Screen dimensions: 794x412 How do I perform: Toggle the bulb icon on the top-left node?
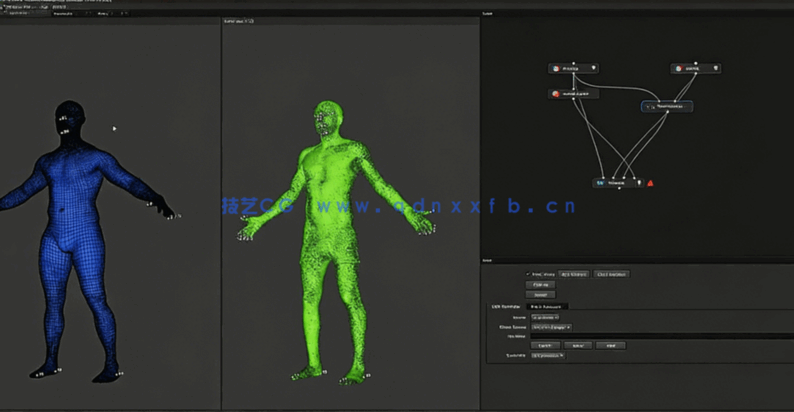tap(593, 69)
